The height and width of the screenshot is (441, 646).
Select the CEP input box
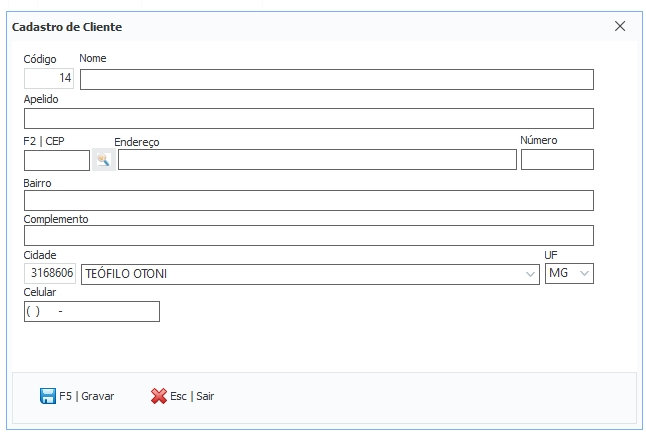pyautogui.click(x=56, y=160)
